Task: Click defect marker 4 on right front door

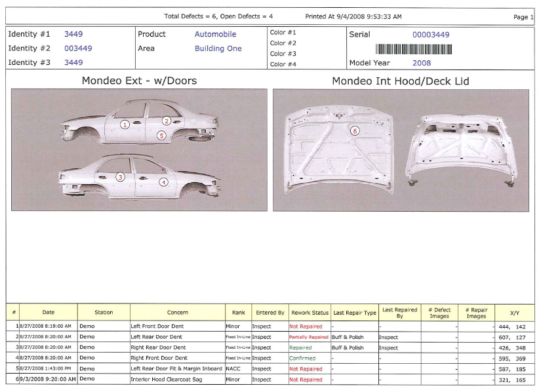Action: tap(163, 182)
